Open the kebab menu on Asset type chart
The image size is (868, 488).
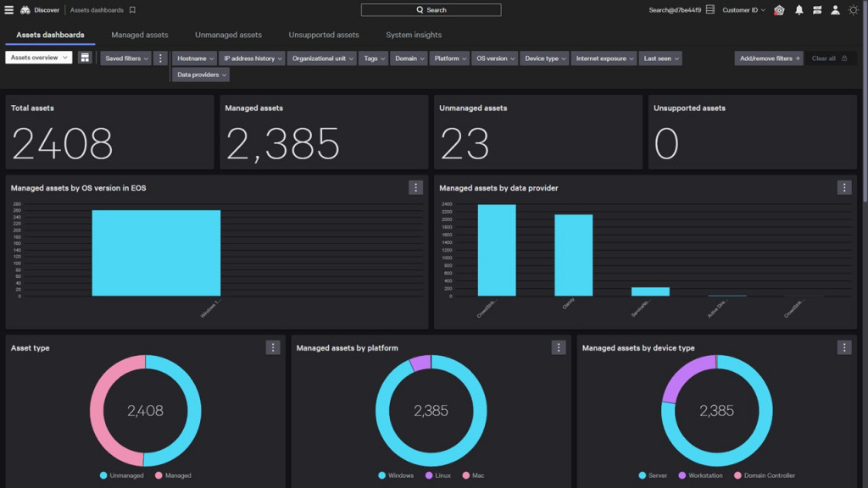point(272,347)
